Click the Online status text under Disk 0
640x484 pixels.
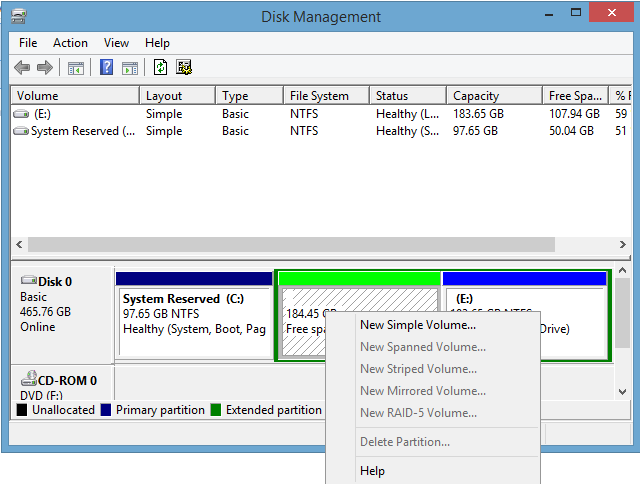point(38,327)
